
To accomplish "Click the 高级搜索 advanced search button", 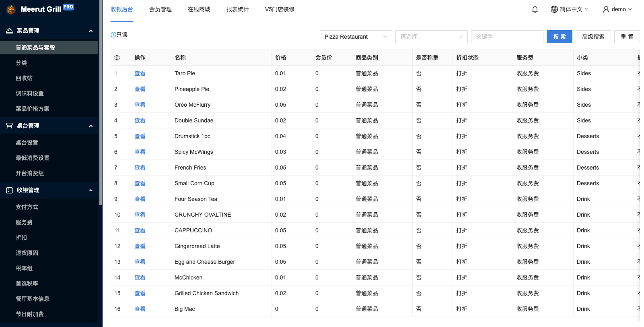I will pyautogui.click(x=593, y=37).
